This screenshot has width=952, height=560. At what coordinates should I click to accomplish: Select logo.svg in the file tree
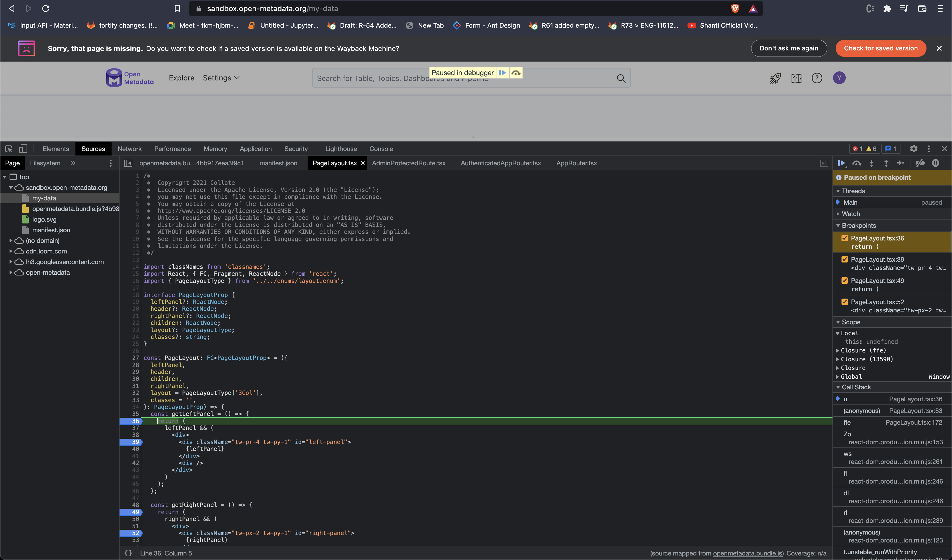[44, 219]
